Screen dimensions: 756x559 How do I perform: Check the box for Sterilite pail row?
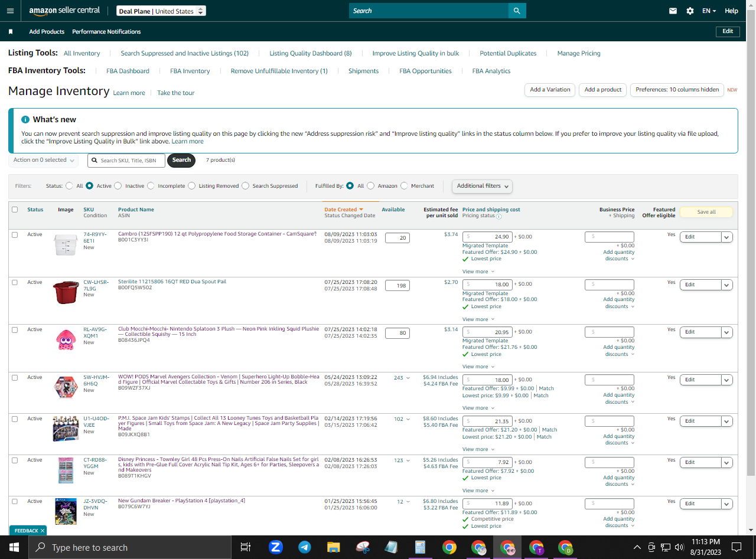15,283
